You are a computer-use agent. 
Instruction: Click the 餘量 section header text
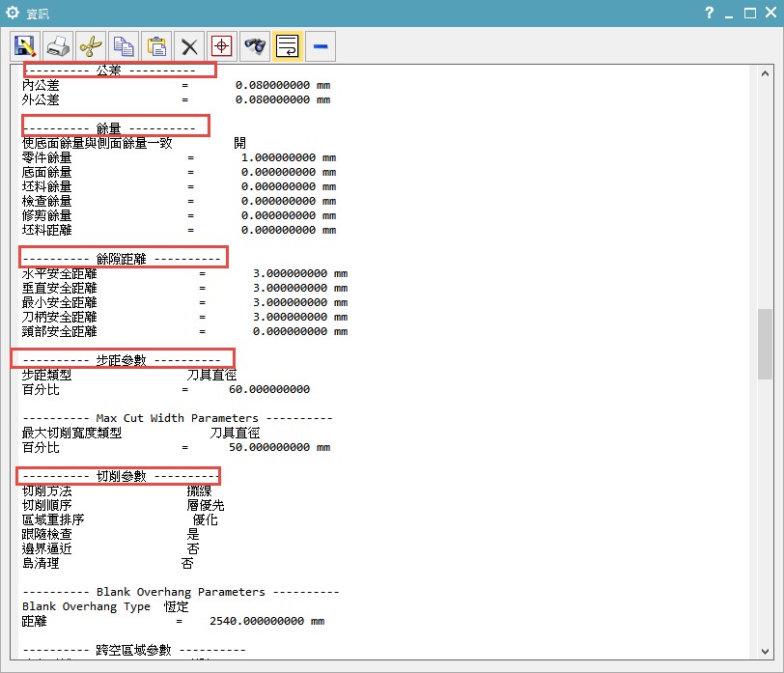[x=108, y=128]
